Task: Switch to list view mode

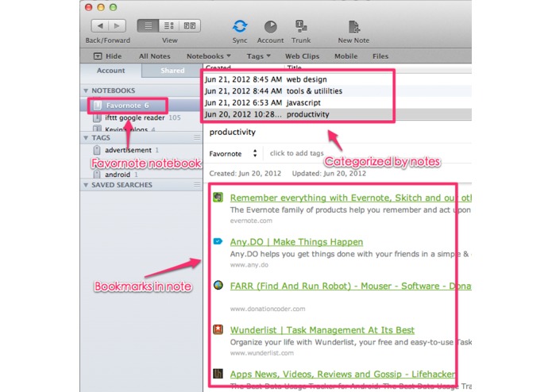Action: (x=148, y=25)
